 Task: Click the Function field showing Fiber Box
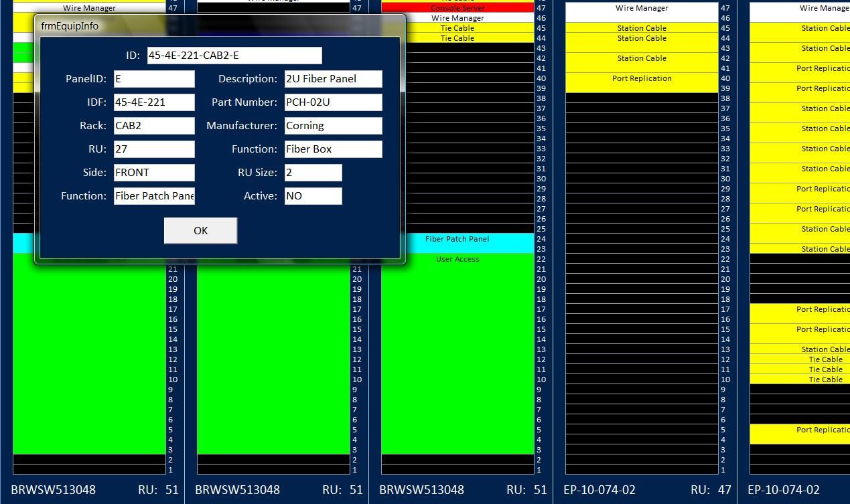pos(334,149)
